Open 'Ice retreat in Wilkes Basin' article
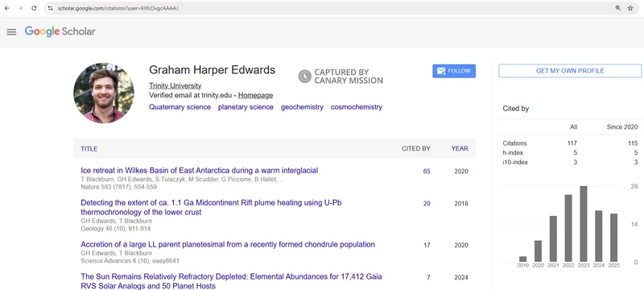This screenshot has height=290, width=644. [x=199, y=171]
